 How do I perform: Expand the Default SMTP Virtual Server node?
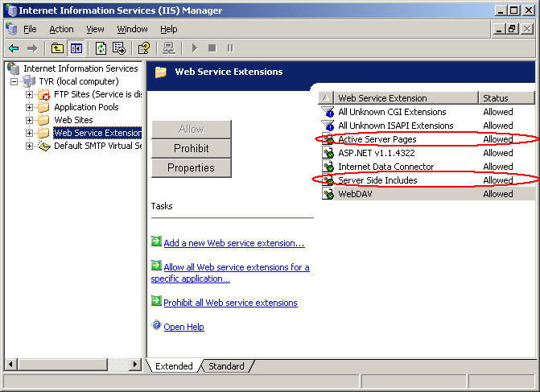click(30, 146)
